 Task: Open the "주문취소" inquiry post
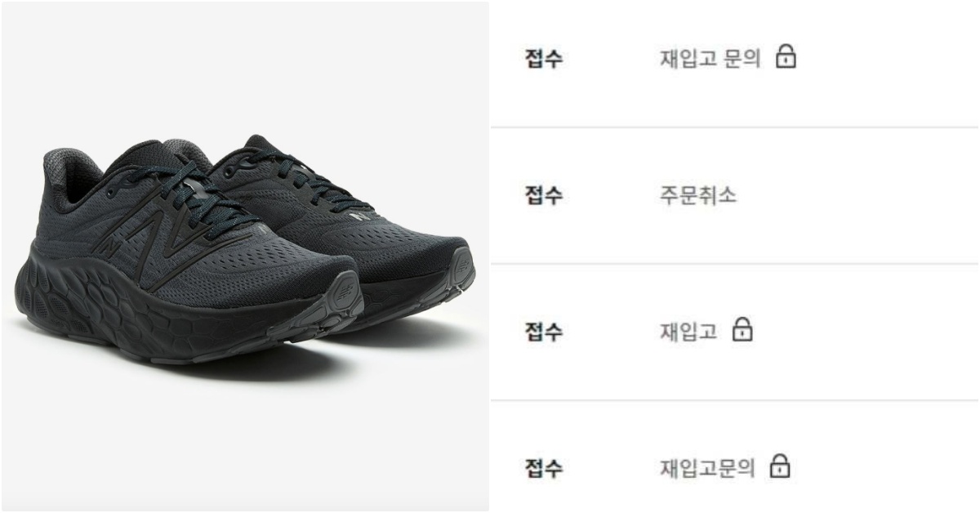pos(697,195)
